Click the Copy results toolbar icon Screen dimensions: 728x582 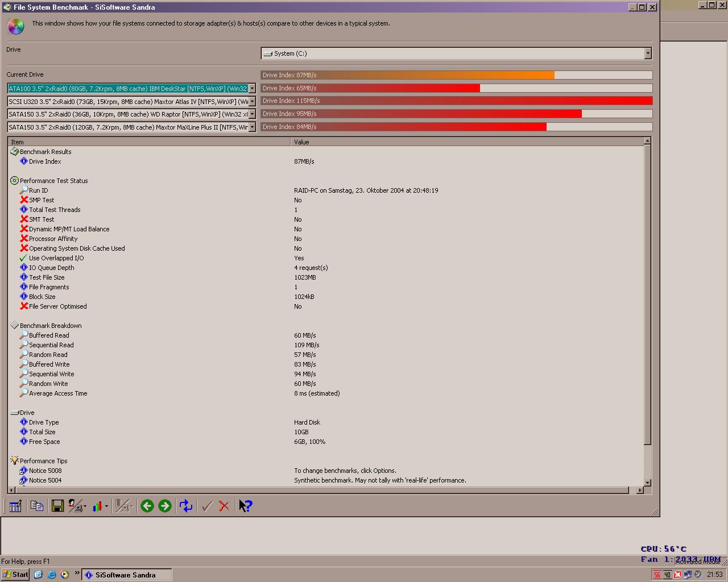pyautogui.click(x=37, y=506)
